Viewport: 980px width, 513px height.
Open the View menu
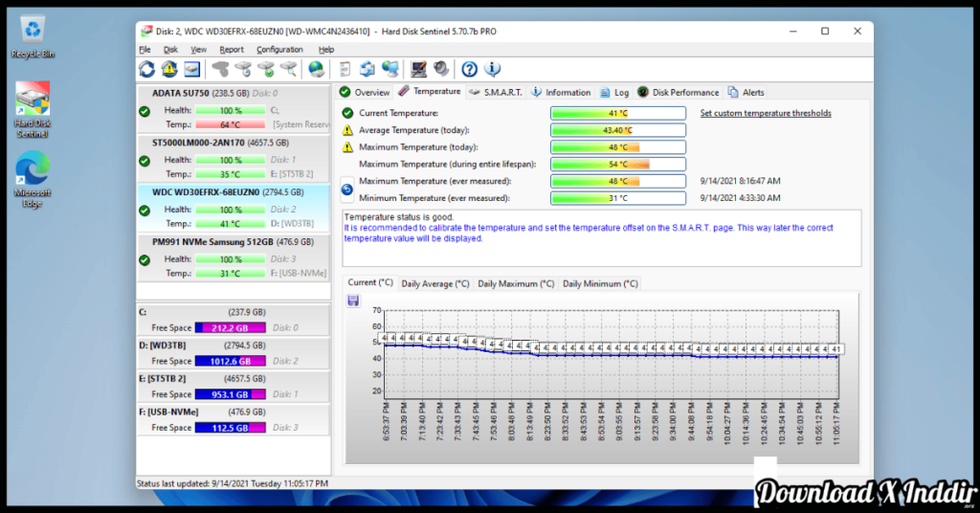pos(198,50)
